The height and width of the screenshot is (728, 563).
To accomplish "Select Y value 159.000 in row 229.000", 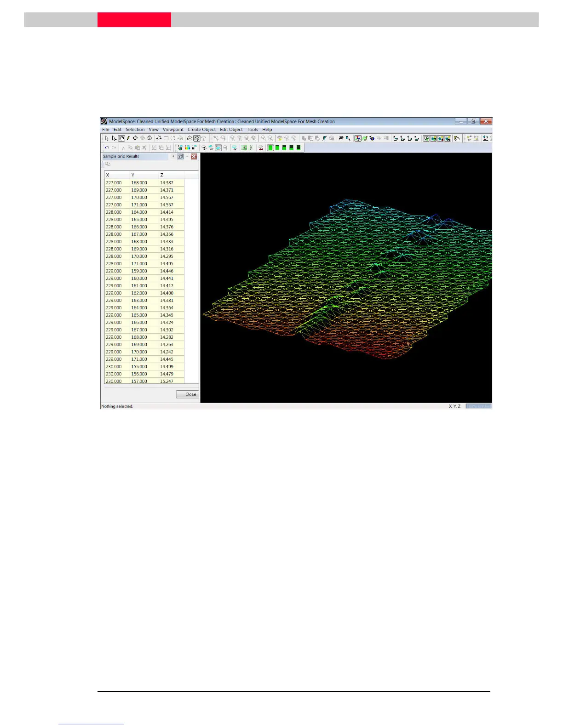I will point(144,271).
